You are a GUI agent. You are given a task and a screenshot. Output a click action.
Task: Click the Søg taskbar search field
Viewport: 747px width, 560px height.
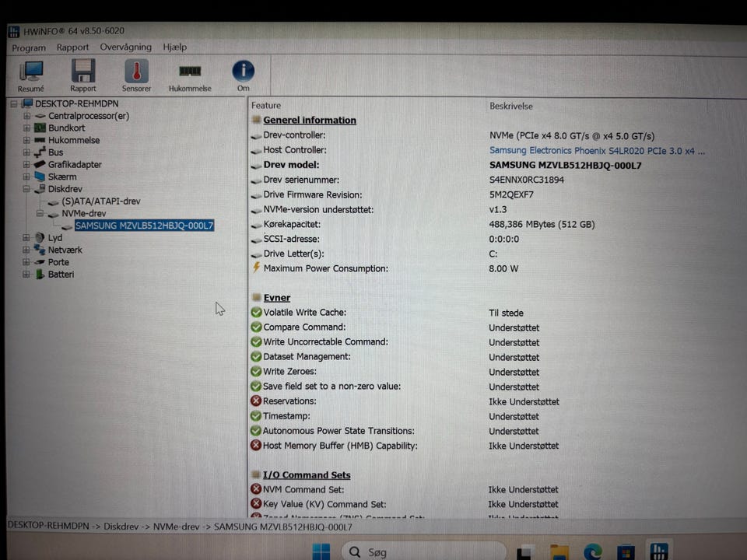(423, 551)
